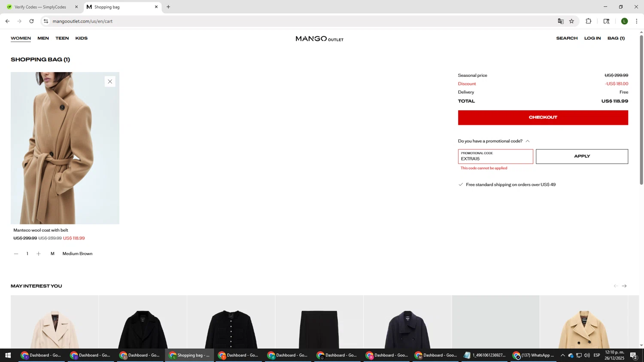Switch the ESP input language

coord(597,355)
